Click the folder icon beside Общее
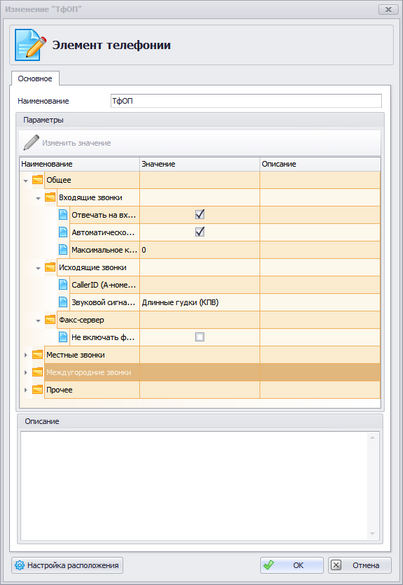The image size is (403, 585). point(37,180)
